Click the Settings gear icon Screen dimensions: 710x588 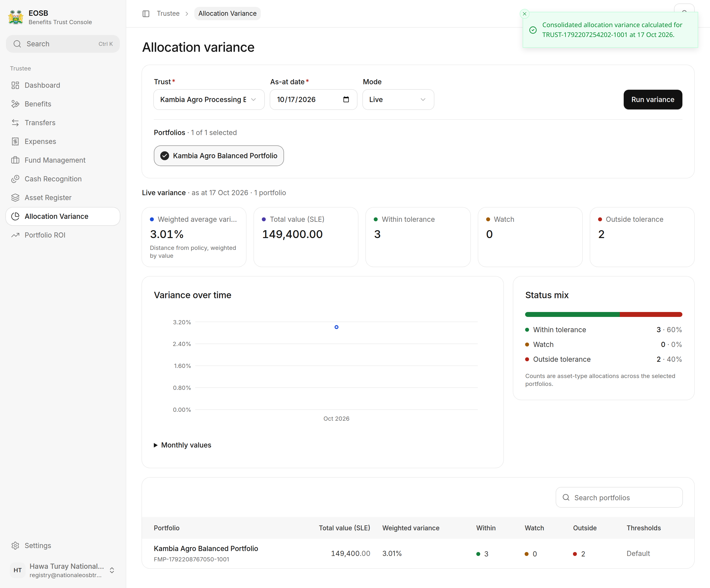pyautogui.click(x=15, y=546)
